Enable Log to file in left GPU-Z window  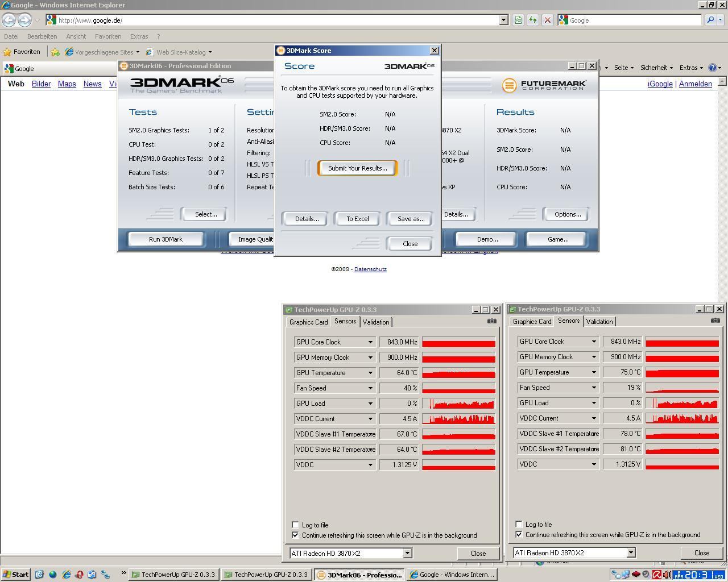click(295, 525)
